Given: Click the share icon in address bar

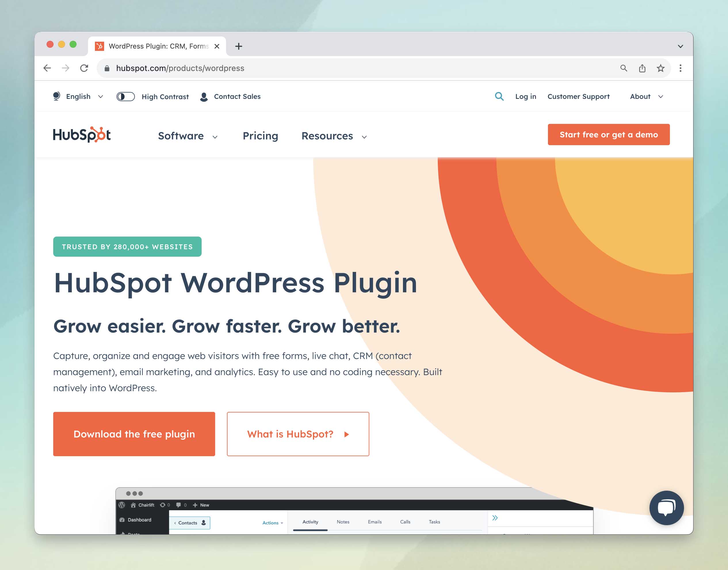Looking at the screenshot, I should coord(642,68).
